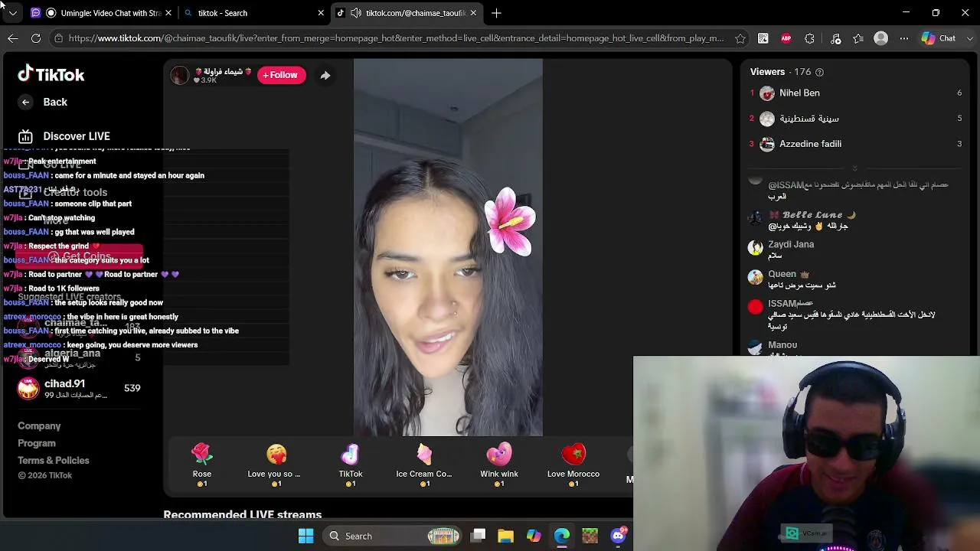Click second-ranked viewer سينية قسنطينية

pyautogui.click(x=808, y=119)
